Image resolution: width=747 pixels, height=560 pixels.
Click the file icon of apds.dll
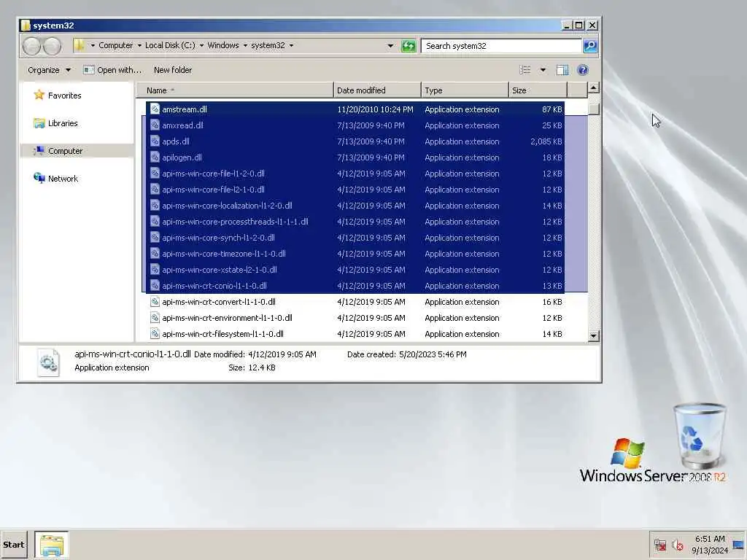[155, 141]
